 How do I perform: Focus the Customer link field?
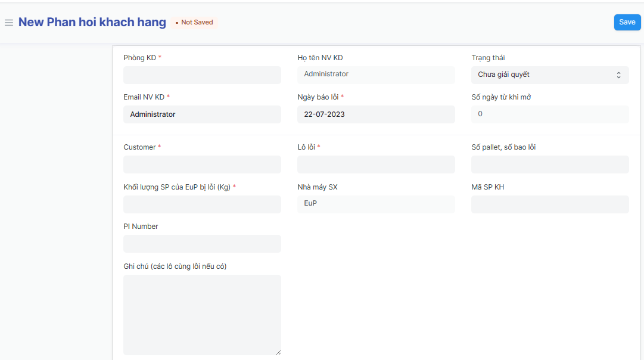coord(202,165)
